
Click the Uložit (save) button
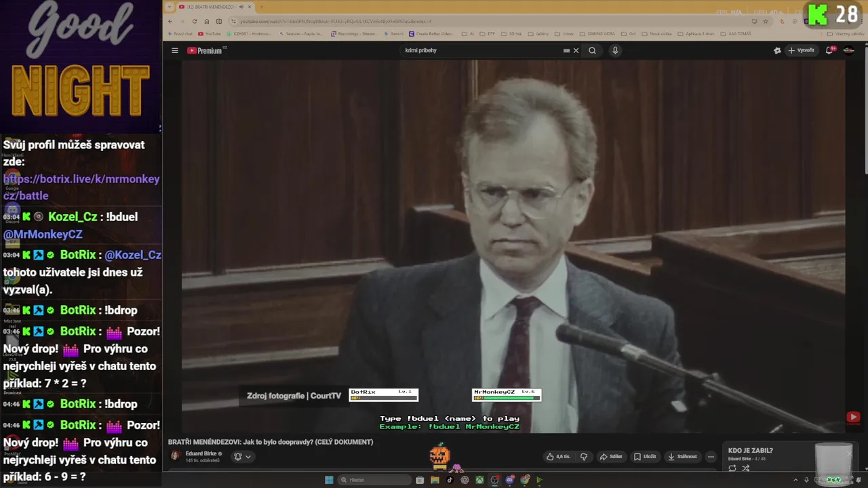pos(644,457)
